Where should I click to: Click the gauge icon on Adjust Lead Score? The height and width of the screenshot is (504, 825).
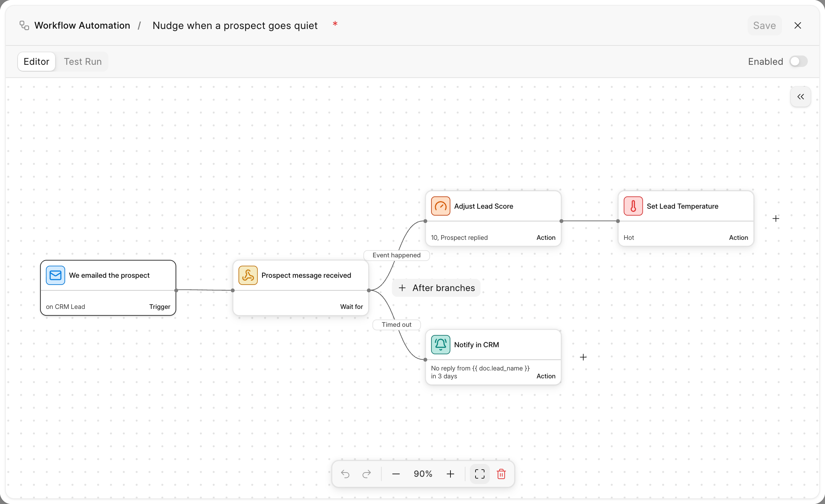[441, 206]
